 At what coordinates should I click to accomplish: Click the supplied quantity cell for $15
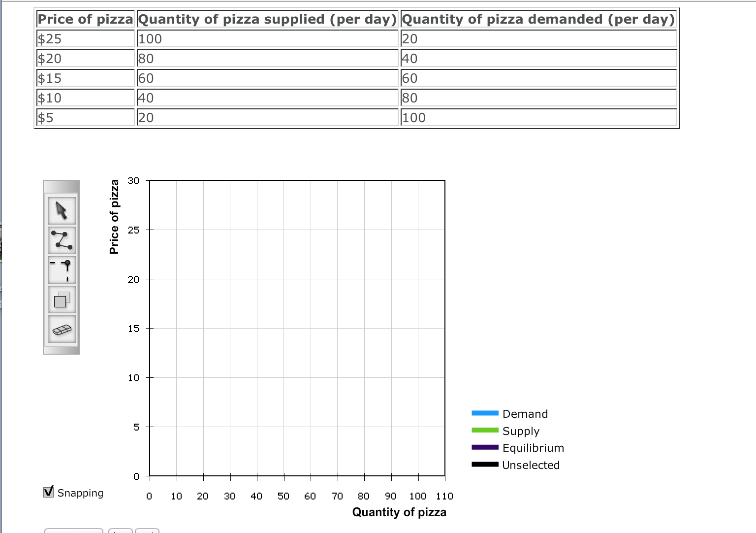click(267, 78)
